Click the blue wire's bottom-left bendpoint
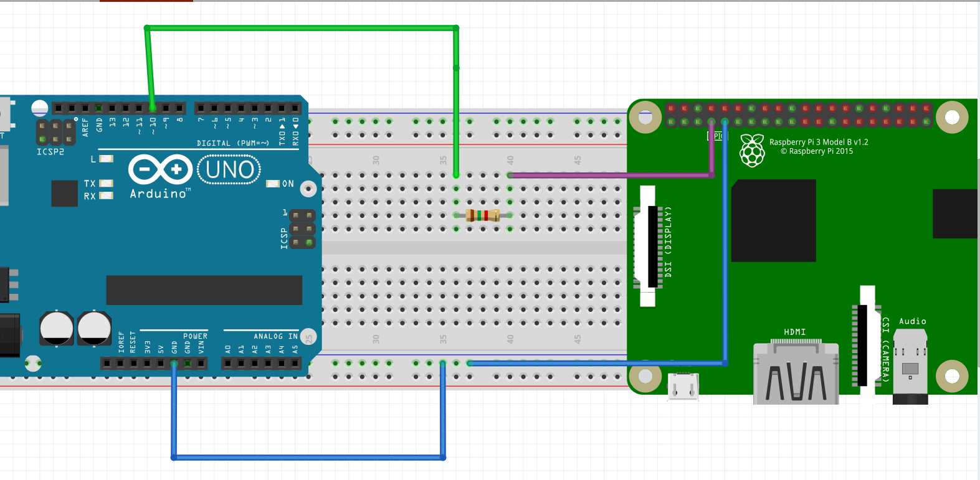Screen dimensions: 980x480 coord(174,458)
